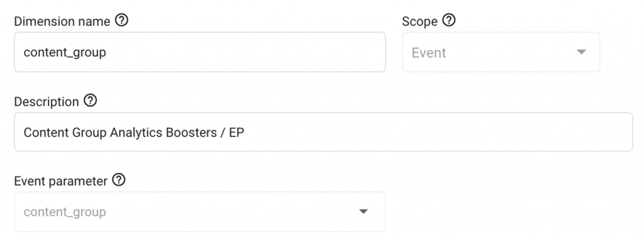Click the greyed Event value in Scope
This screenshot has width=644, height=238.
coord(429,53)
